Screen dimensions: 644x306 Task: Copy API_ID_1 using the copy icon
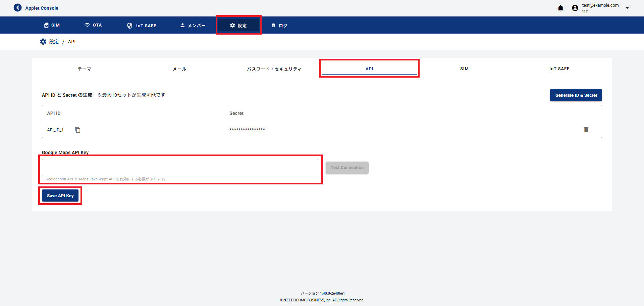[78, 130]
